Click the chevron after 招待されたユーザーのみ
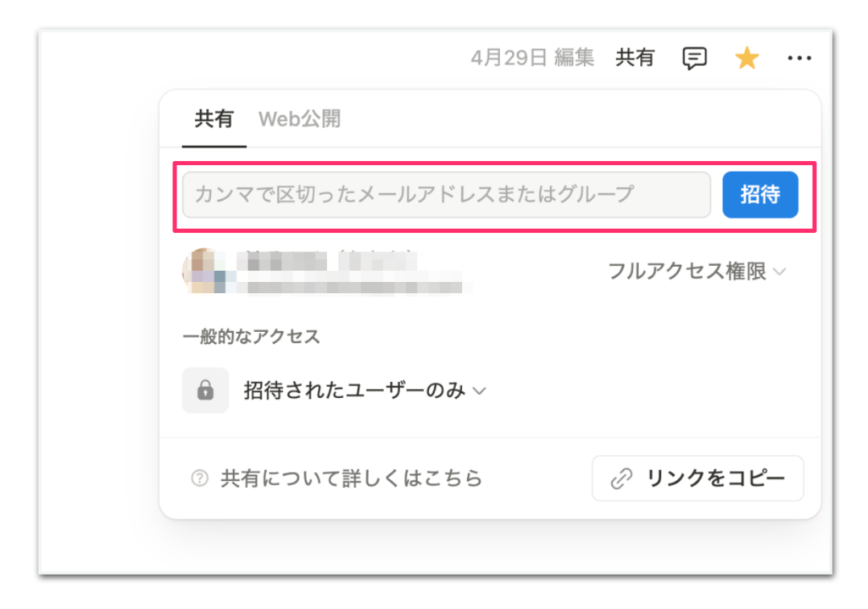The image size is (868, 609). point(480,391)
